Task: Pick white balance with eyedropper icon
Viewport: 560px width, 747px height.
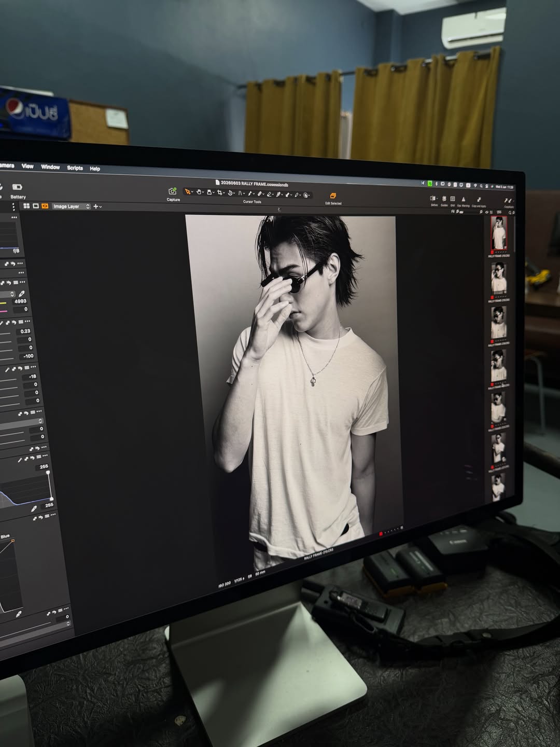Action: [22, 294]
